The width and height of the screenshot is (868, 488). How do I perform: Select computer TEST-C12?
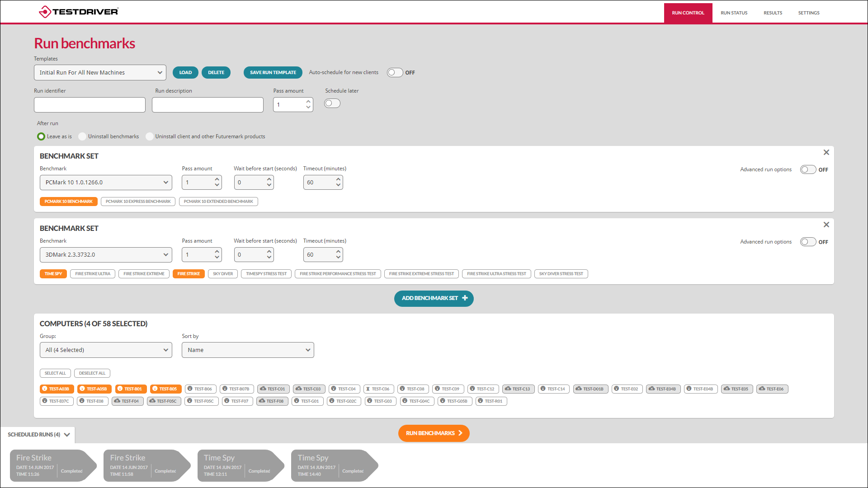pos(483,389)
